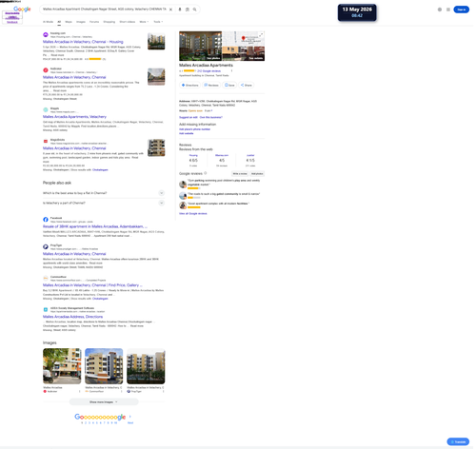The width and height of the screenshot is (476, 449).
Task: Switch to the Shopping tab
Action: point(109,22)
